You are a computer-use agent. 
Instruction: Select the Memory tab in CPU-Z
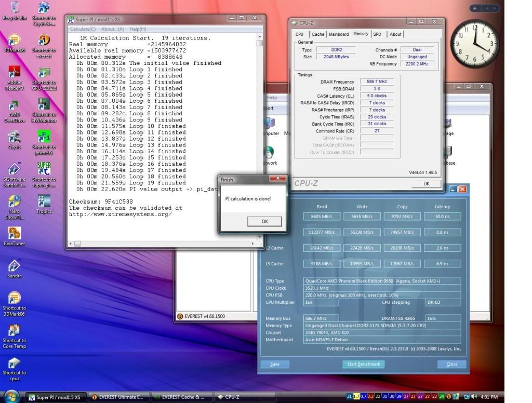click(361, 34)
